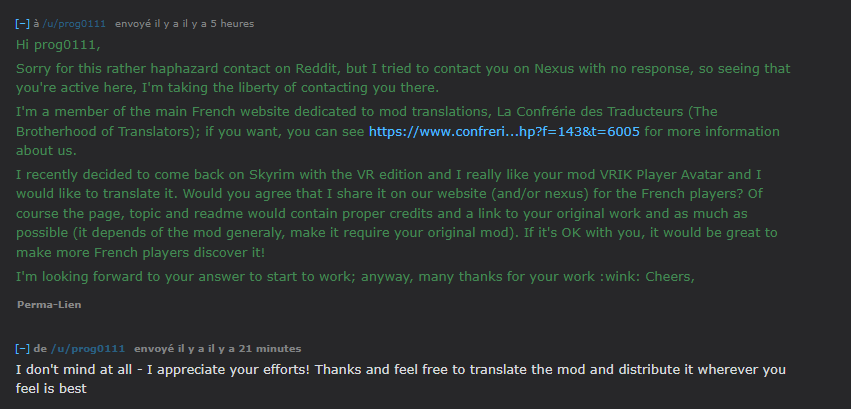Screen dimensions: 851x409
Task: Click the ':wink:' emoticon text
Action: 620,277
